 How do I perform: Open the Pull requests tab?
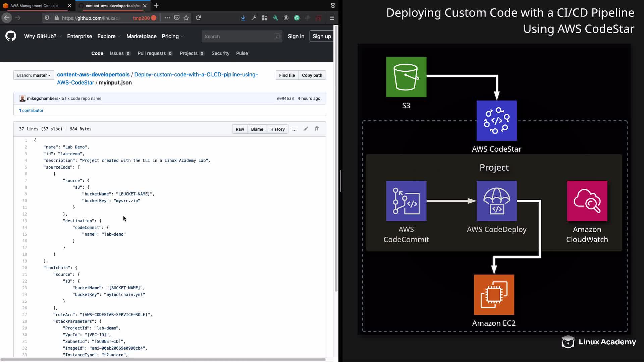point(155,53)
